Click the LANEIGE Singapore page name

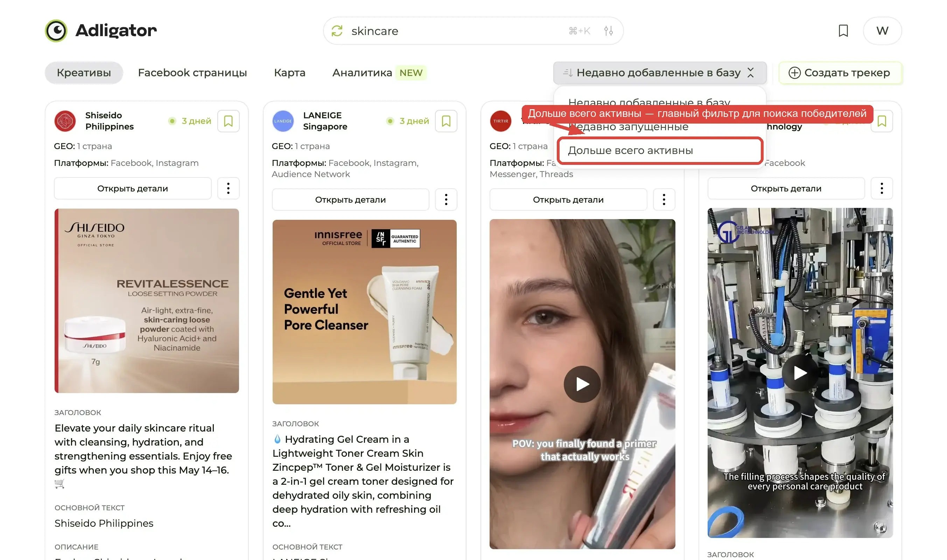[325, 121]
